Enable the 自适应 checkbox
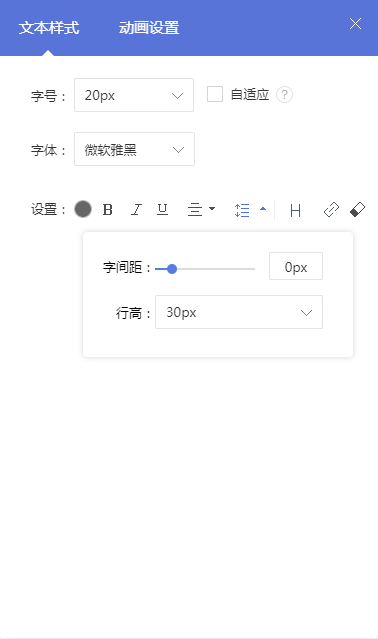Screen dimensions: 378x639 pos(215,94)
